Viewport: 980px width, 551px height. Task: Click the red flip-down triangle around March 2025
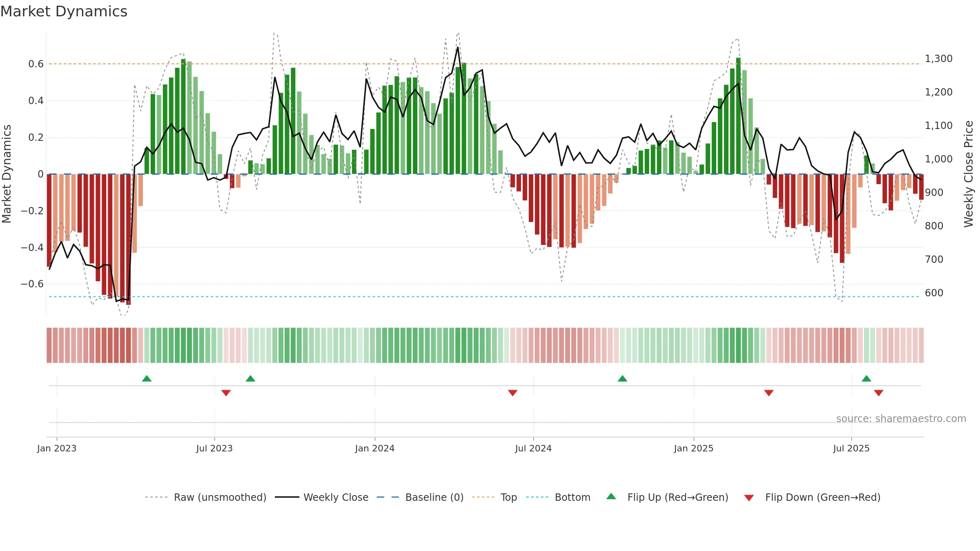pyautogui.click(x=769, y=393)
